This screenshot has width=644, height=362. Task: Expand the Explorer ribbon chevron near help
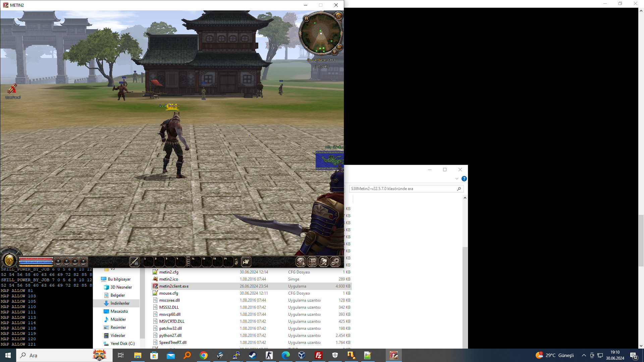pyautogui.click(x=457, y=179)
